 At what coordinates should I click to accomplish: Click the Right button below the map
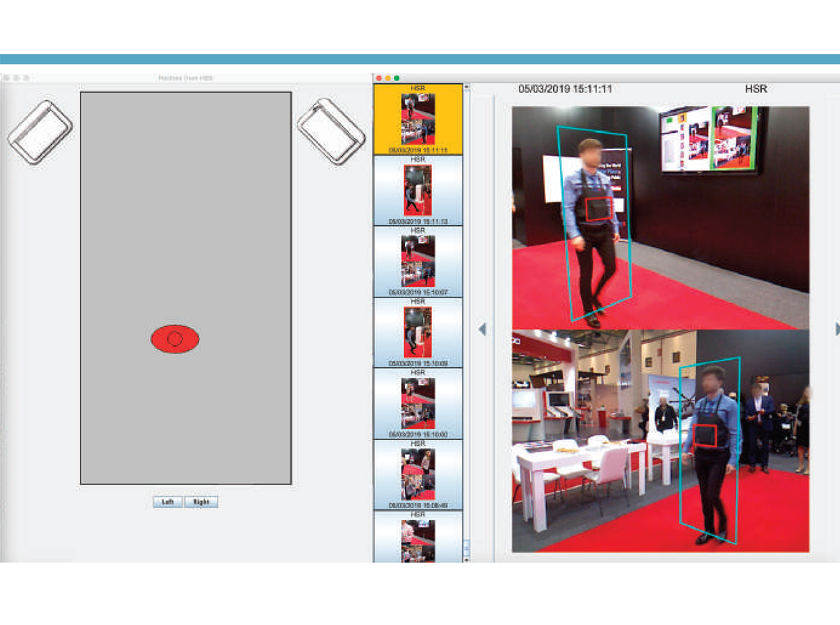(x=202, y=502)
